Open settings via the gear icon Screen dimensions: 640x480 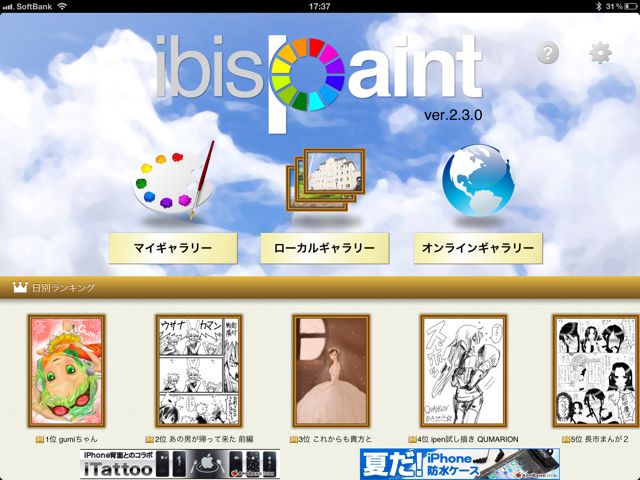pos(600,53)
